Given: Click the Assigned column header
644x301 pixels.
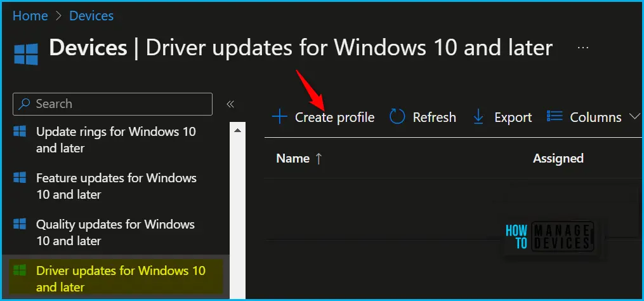Looking at the screenshot, I should (x=558, y=158).
